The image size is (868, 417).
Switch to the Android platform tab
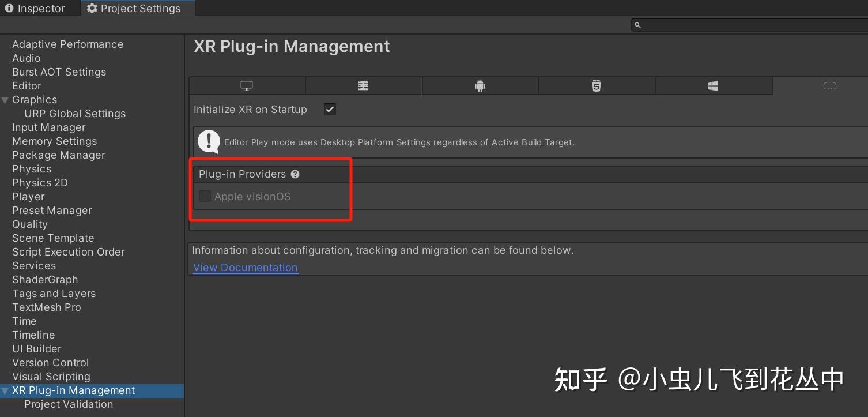pos(480,86)
